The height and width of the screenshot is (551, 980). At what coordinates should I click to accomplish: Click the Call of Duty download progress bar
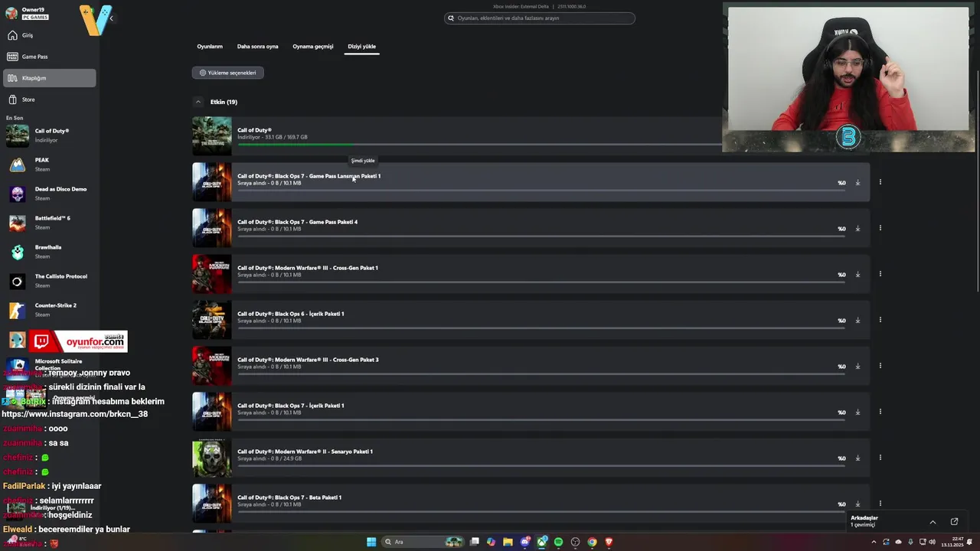pos(480,144)
